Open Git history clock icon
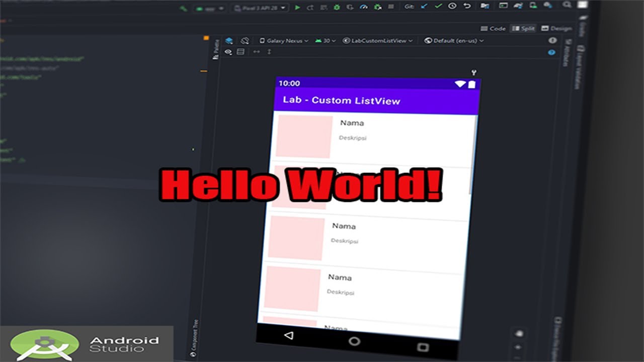This screenshot has width=644, height=362. point(452,6)
